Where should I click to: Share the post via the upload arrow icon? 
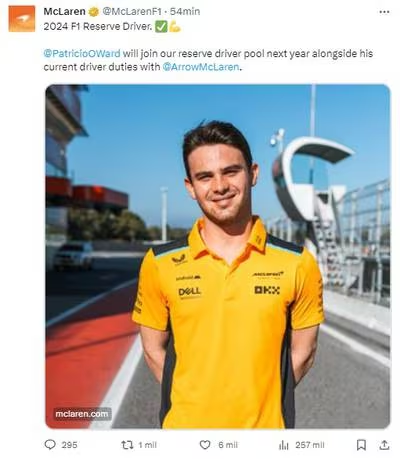[384, 445]
